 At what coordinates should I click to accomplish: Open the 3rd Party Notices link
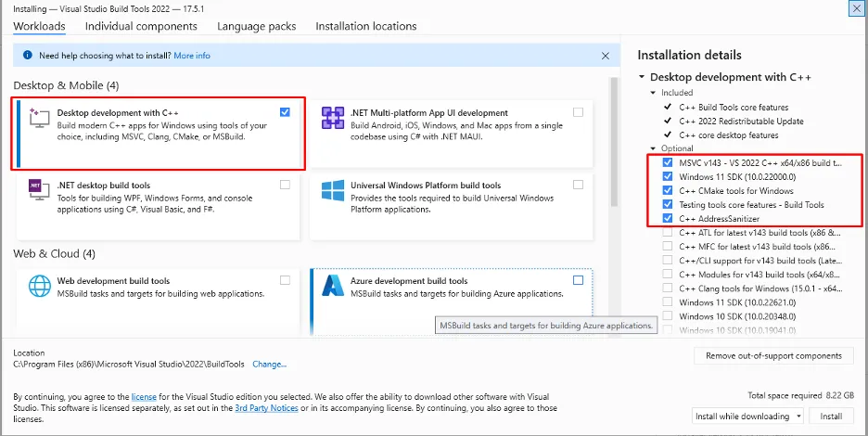click(x=267, y=408)
